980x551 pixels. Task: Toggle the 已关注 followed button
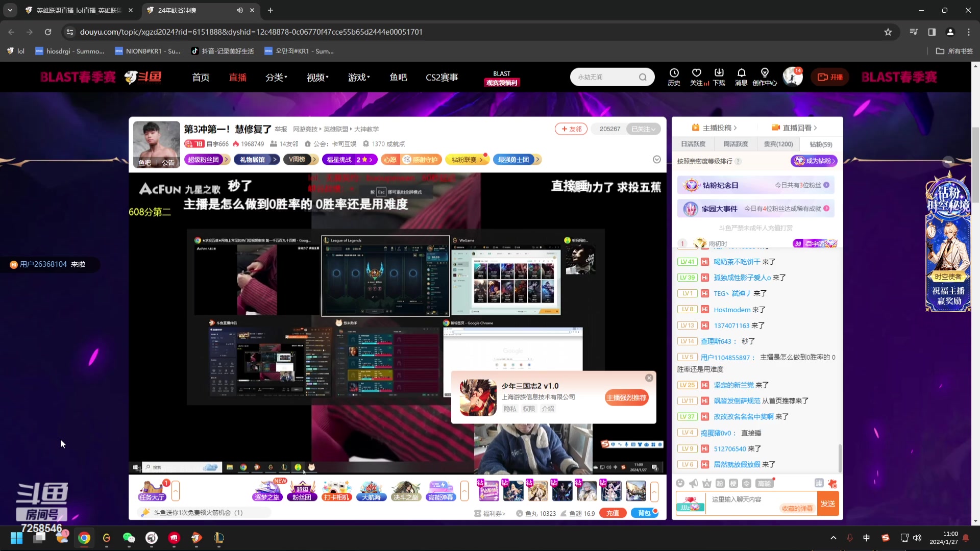tap(643, 129)
